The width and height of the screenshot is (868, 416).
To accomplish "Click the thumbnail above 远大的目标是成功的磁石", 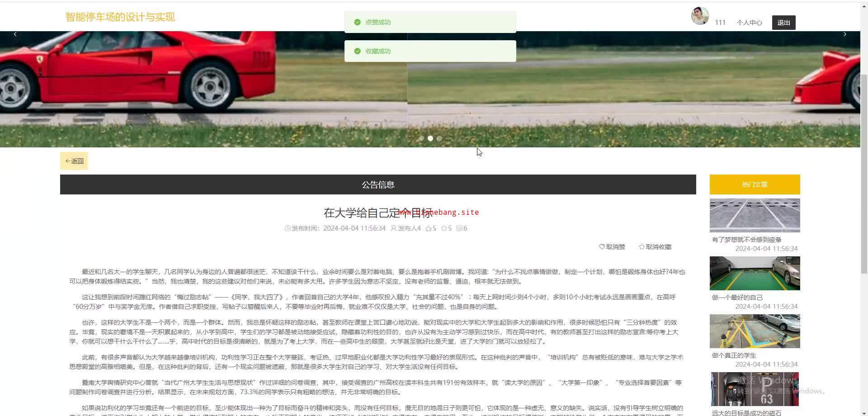I will [755, 389].
